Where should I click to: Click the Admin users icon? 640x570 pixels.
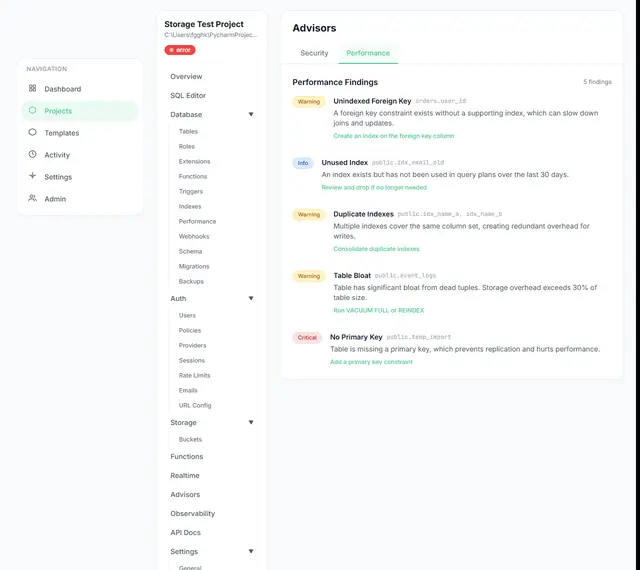33,198
